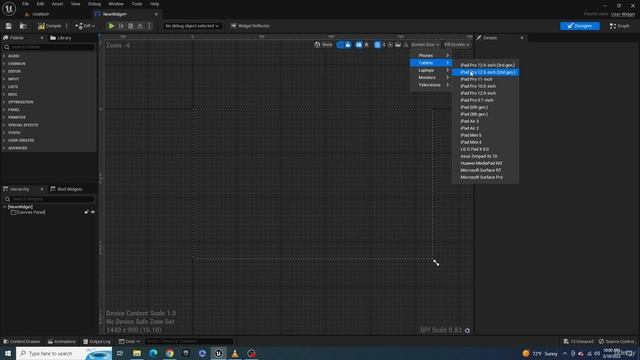
Task: Open the Asset menu
Action: [58, 4]
